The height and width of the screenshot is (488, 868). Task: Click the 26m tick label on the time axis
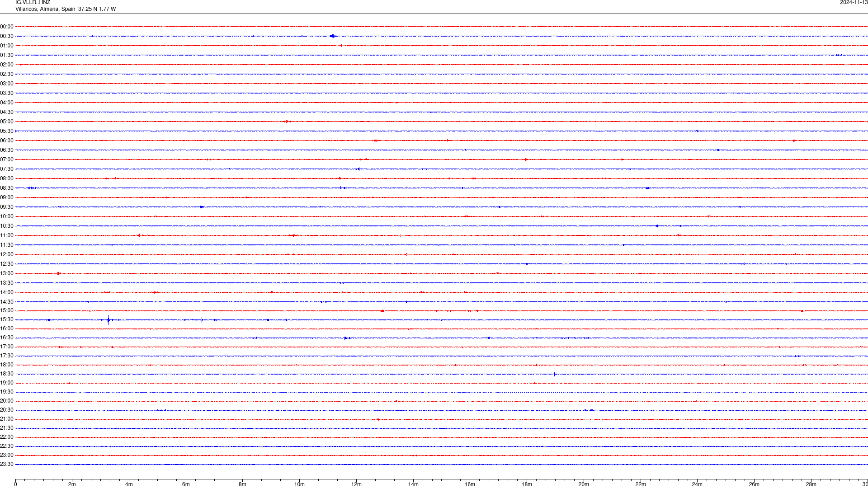(754, 484)
